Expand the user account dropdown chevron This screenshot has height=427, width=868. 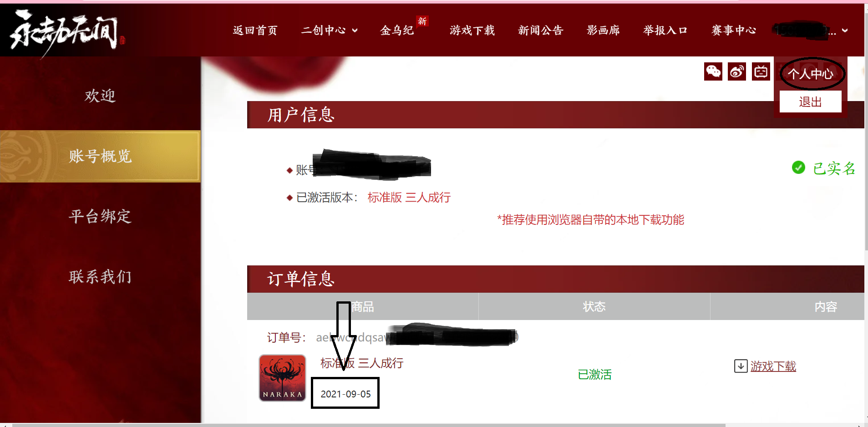click(845, 30)
